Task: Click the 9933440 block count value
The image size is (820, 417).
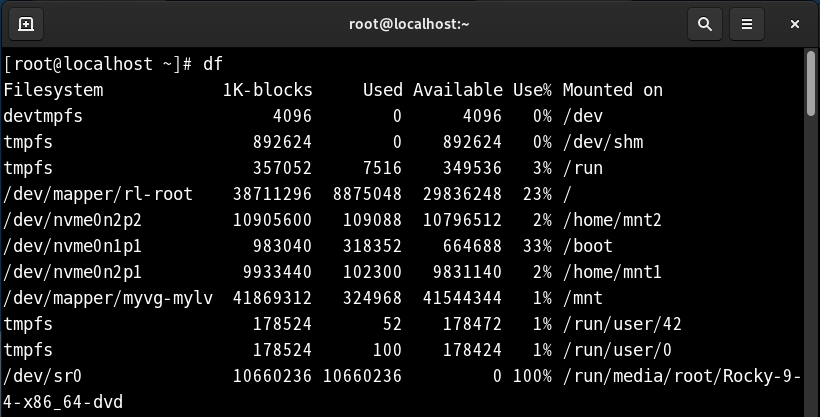Action: [278, 272]
